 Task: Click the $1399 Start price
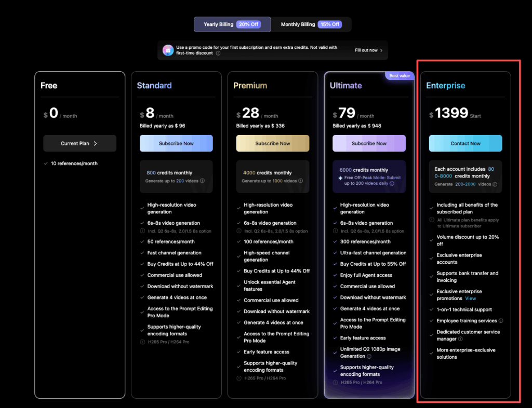455,113
